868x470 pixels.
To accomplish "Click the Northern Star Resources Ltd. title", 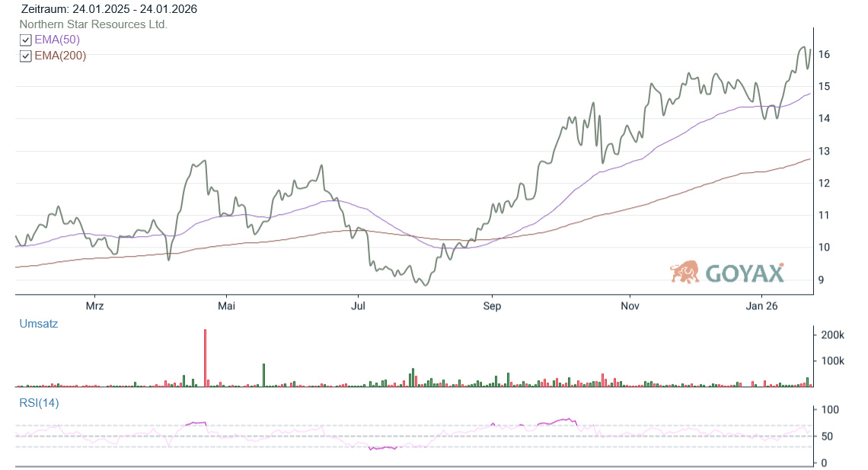I will coord(93,24).
